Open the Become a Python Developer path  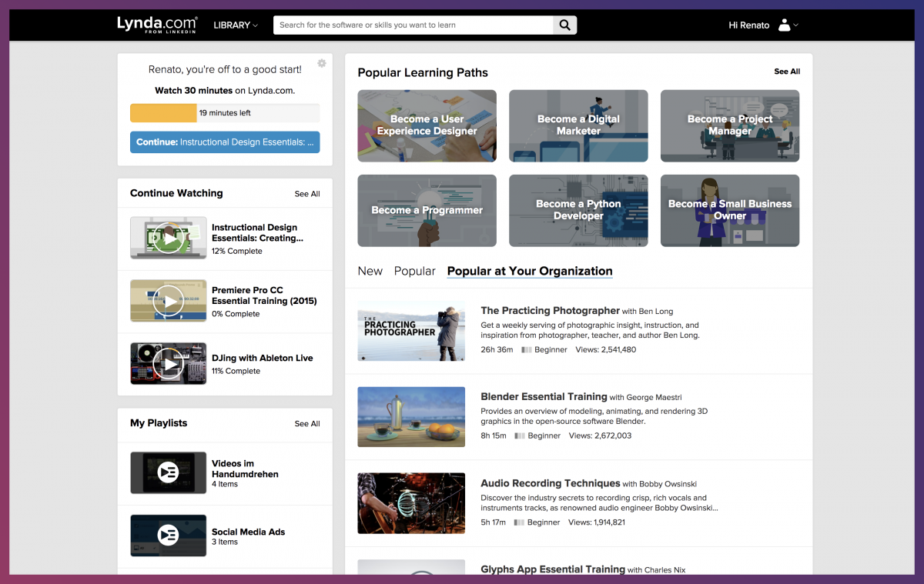(x=578, y=210)
